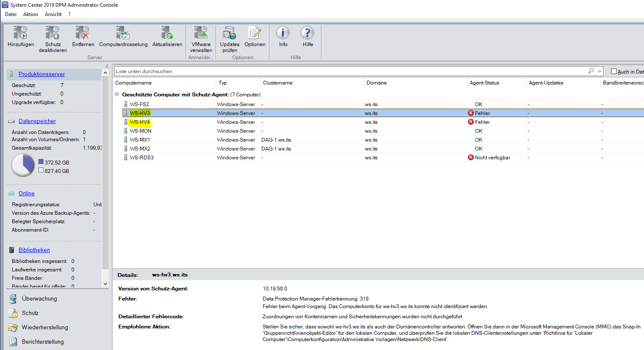Click the Bibliotheken library icon
Viewport: 644px width, 350px height.
12,250
